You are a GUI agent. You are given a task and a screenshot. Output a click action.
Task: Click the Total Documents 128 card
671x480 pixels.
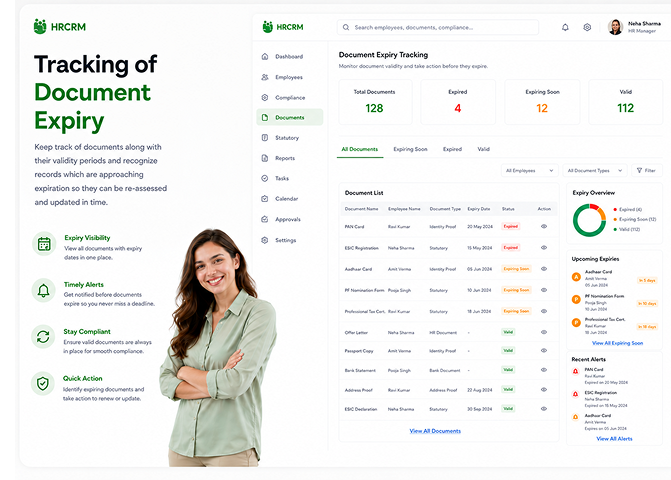(375, 102)
